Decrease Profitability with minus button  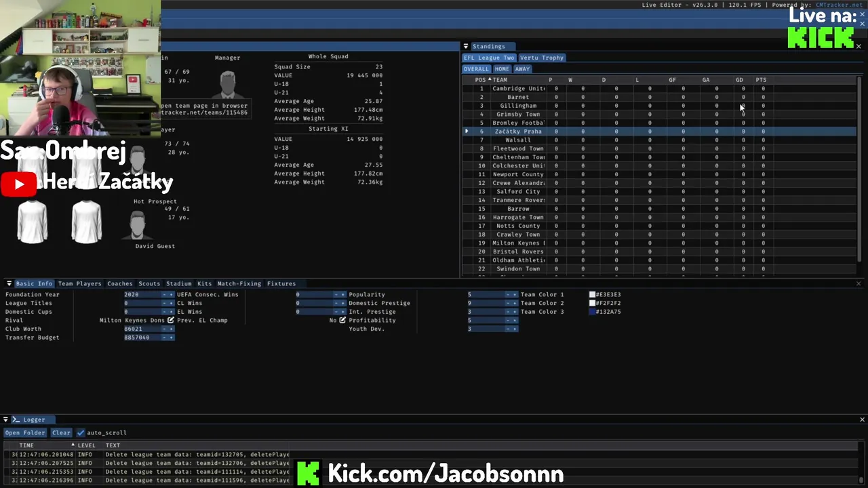tap(508, 320)
